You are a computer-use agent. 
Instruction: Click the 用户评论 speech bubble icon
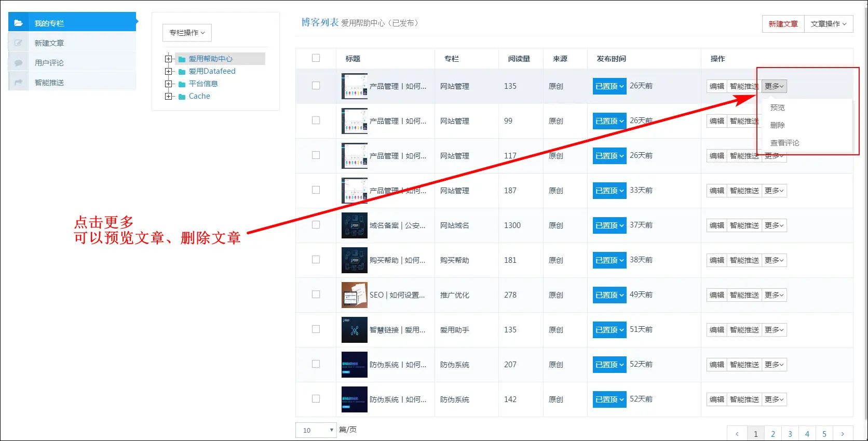(x=19, y=63)
